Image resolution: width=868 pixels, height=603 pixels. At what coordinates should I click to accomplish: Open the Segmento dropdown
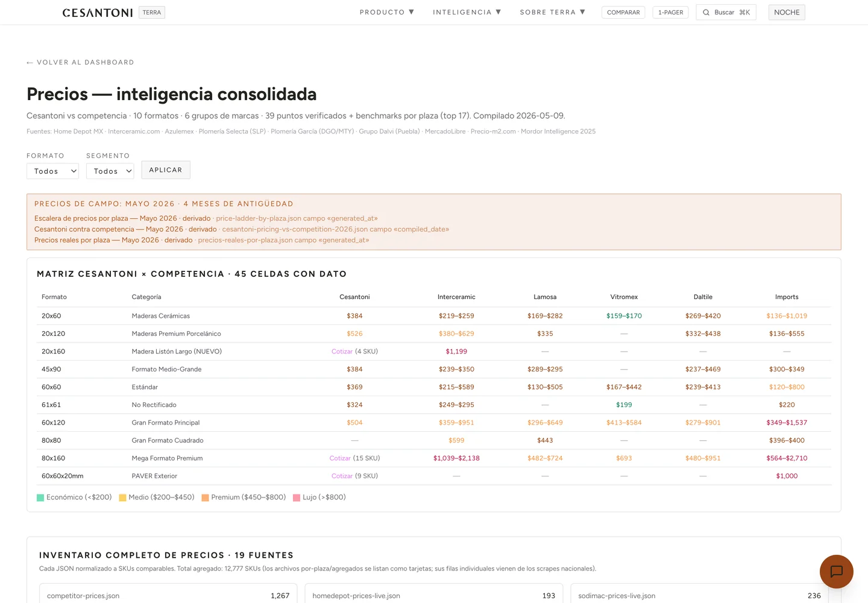(x=110, y=171)
